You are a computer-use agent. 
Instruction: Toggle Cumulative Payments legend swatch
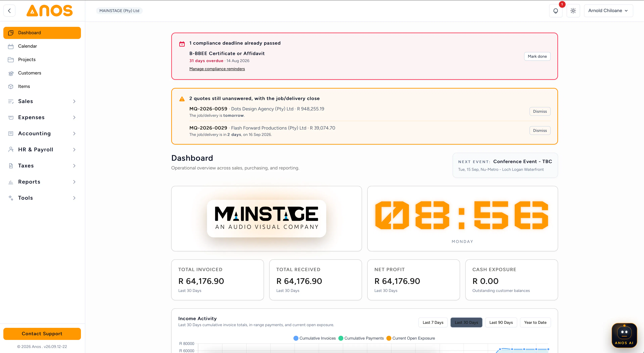[x=341, y=338]
